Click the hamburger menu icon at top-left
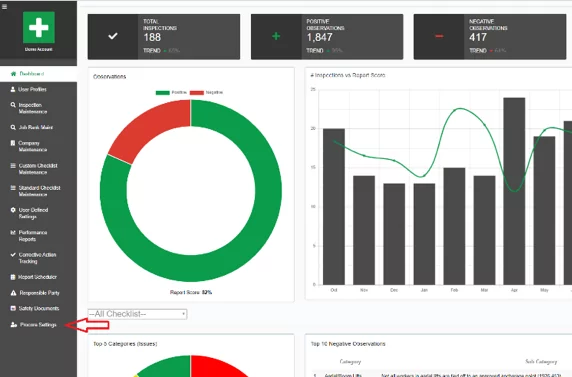Screen dimensions: 572x377 click(x=4, y=7)
